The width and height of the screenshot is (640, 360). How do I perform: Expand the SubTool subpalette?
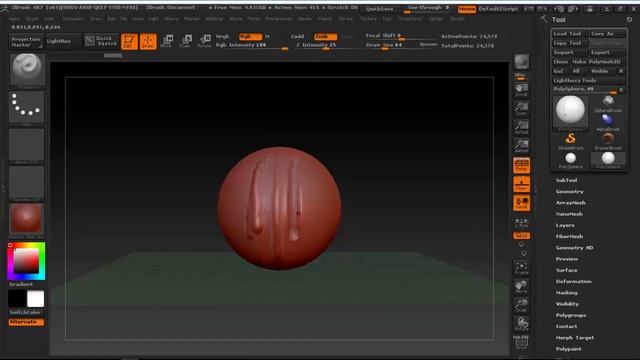point(566,180)
